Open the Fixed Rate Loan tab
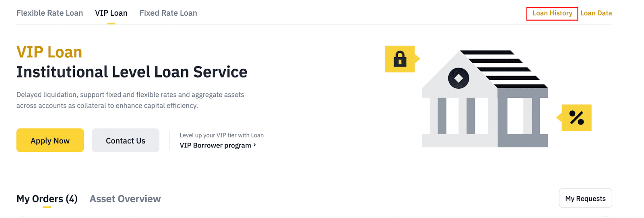 (168, 13)
